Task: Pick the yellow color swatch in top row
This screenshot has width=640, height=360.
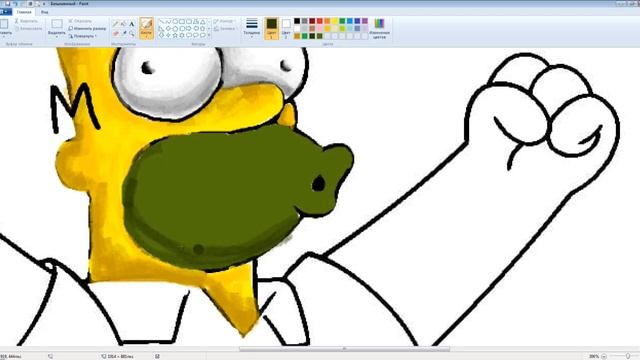Action: [x=335, y=21]
